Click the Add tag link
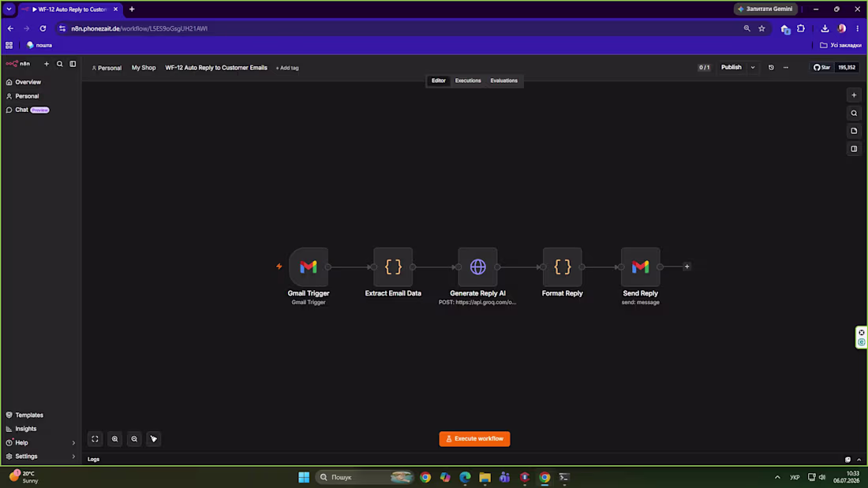Image resolution: width=868 pixels, height=488 pixels. point(287,68)
